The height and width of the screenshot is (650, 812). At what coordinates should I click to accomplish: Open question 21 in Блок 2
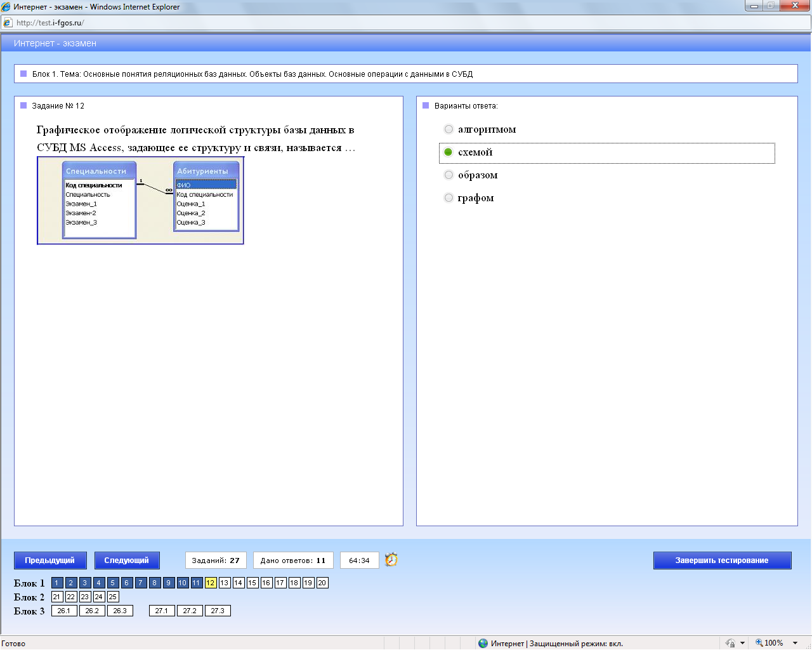point(57,597)
